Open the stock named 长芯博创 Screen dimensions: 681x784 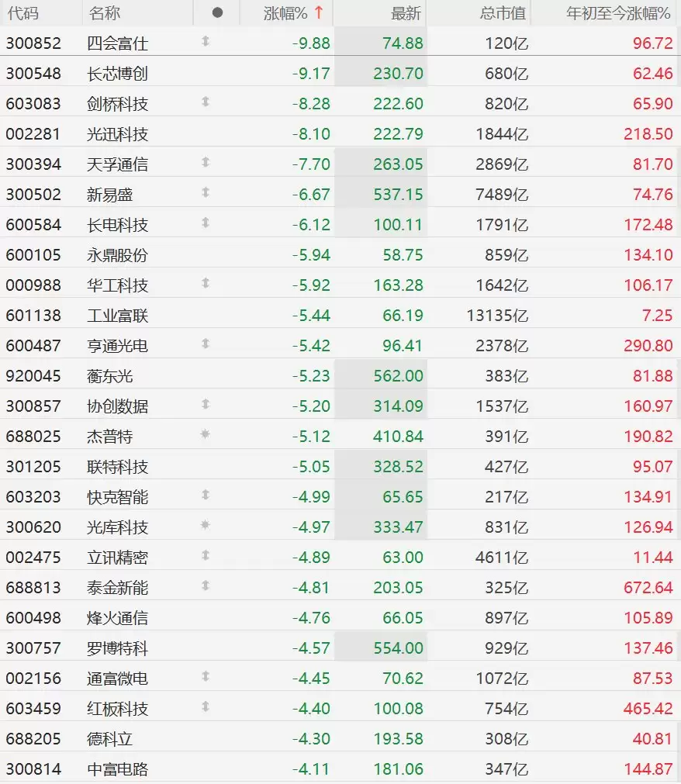click(x=117, y=74)
